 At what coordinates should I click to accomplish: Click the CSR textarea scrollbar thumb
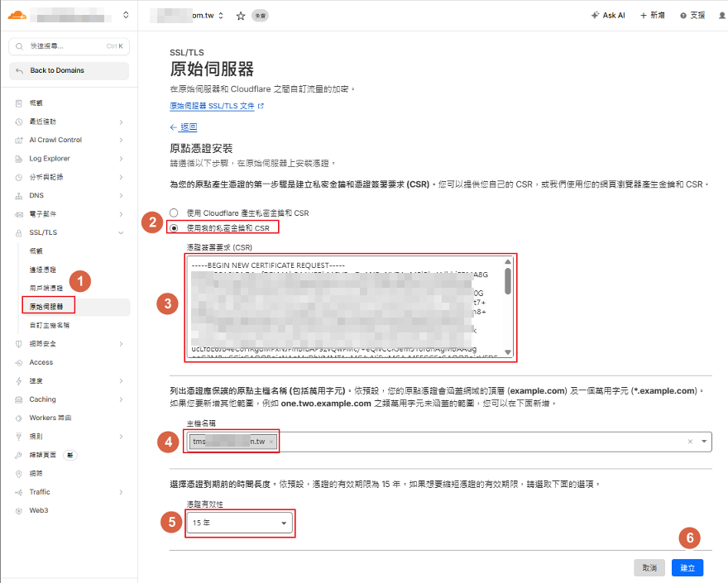click(x=508, y=281)
